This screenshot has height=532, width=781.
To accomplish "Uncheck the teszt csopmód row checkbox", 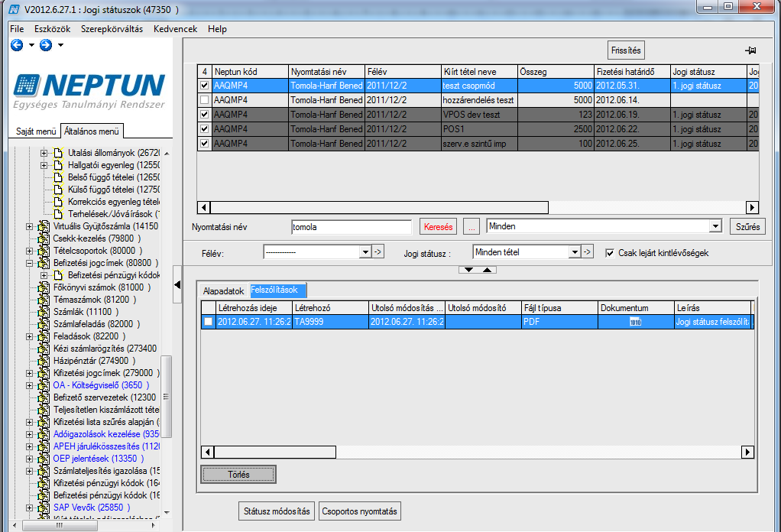I will [x=204, y=86].
